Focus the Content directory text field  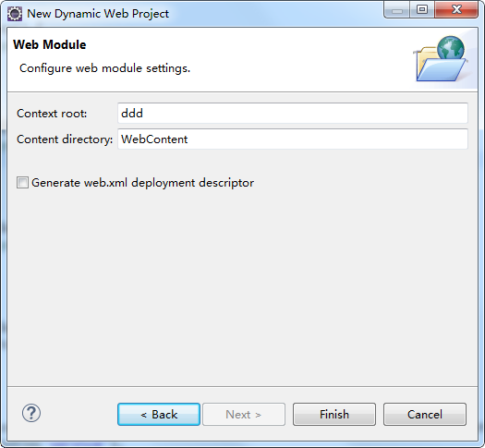tap(293, 139)
